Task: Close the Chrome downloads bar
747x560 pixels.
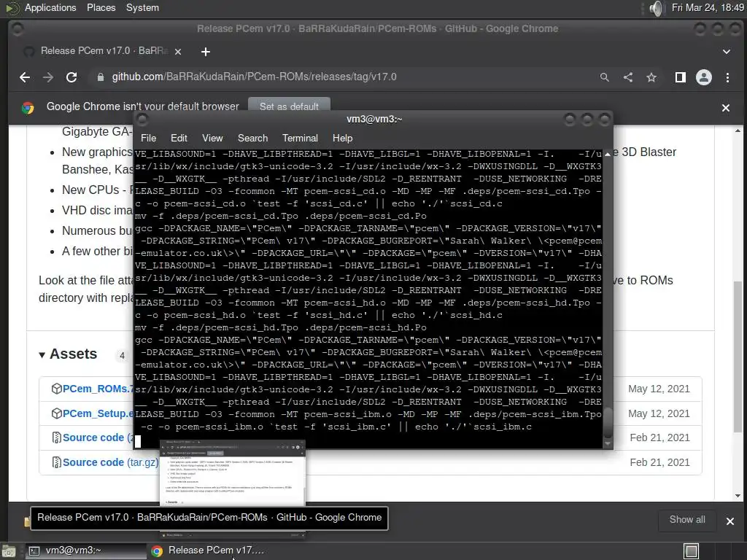Action: tap(729, 521)
